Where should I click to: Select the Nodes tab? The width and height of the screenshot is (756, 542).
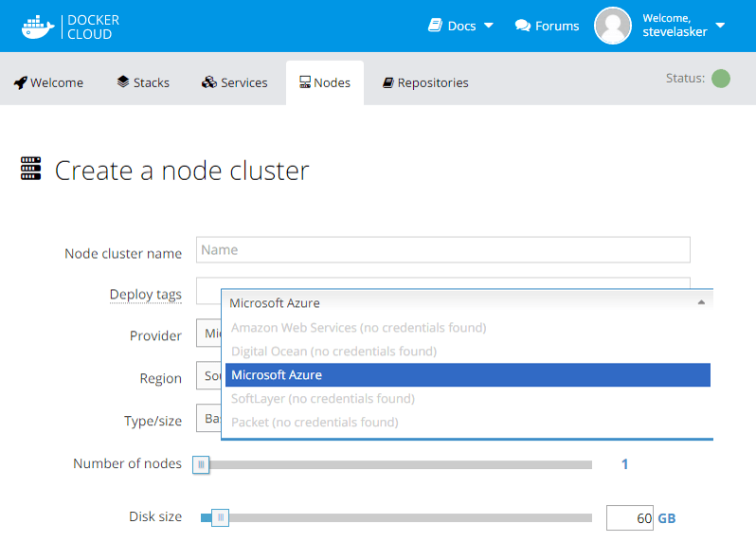325,83
